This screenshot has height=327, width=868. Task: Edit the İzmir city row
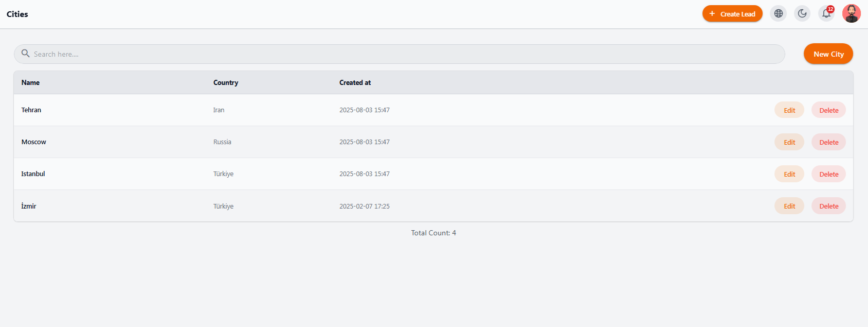789,206
